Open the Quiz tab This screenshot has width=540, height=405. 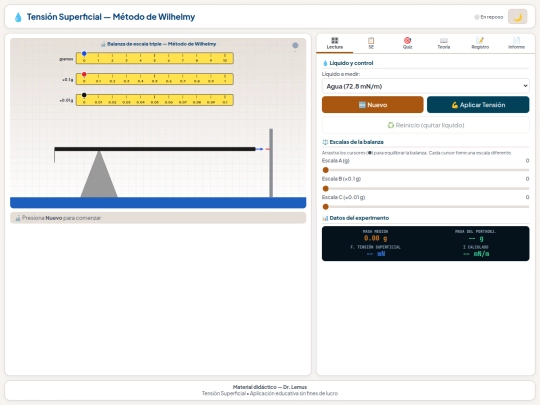pos(407,43)
